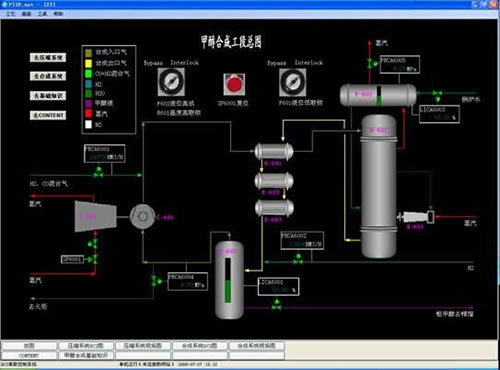
Task: Click the boiler water inlet valve
Action: 437,95
